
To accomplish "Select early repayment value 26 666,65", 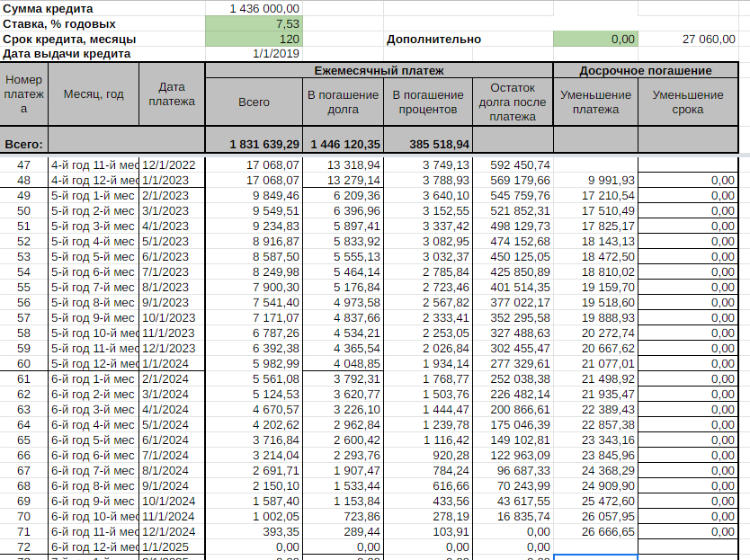I will [x=595, y=531].
